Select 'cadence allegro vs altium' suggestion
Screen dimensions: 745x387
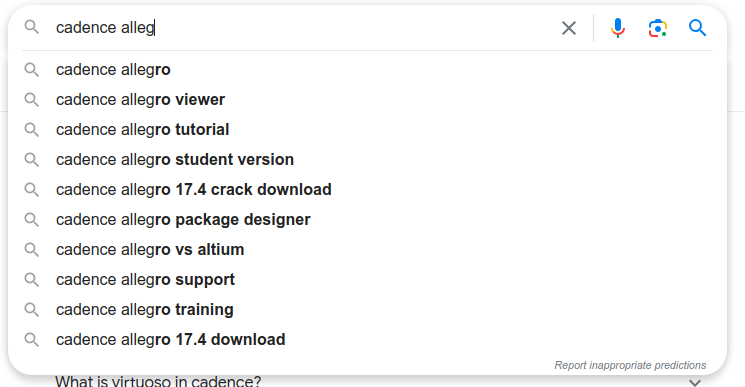click(367, 249)
